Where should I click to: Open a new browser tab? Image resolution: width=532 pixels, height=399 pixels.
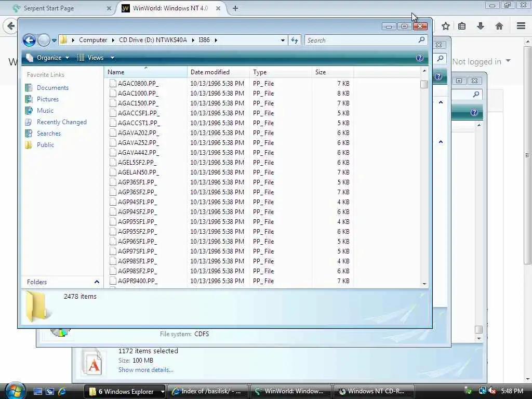pos(235,8)
